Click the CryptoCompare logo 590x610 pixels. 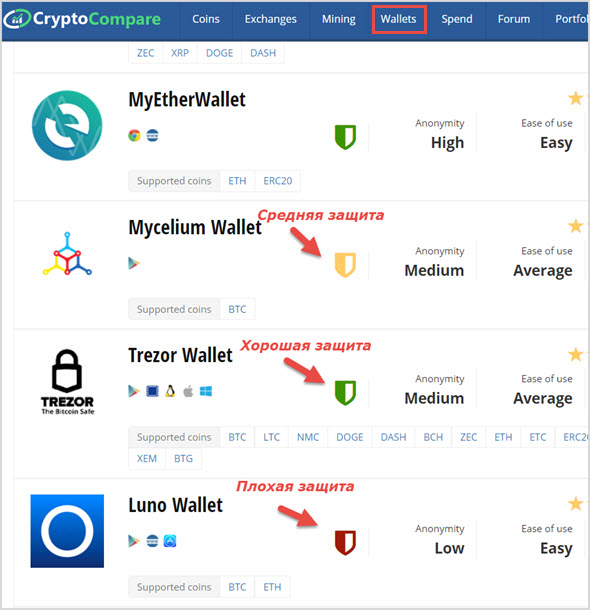point(82,19)
